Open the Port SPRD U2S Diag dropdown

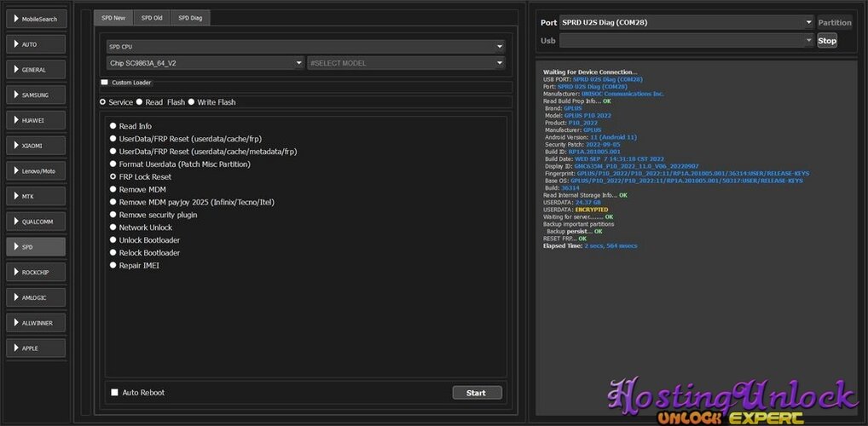pyautogui.click(x=686, y=23)
